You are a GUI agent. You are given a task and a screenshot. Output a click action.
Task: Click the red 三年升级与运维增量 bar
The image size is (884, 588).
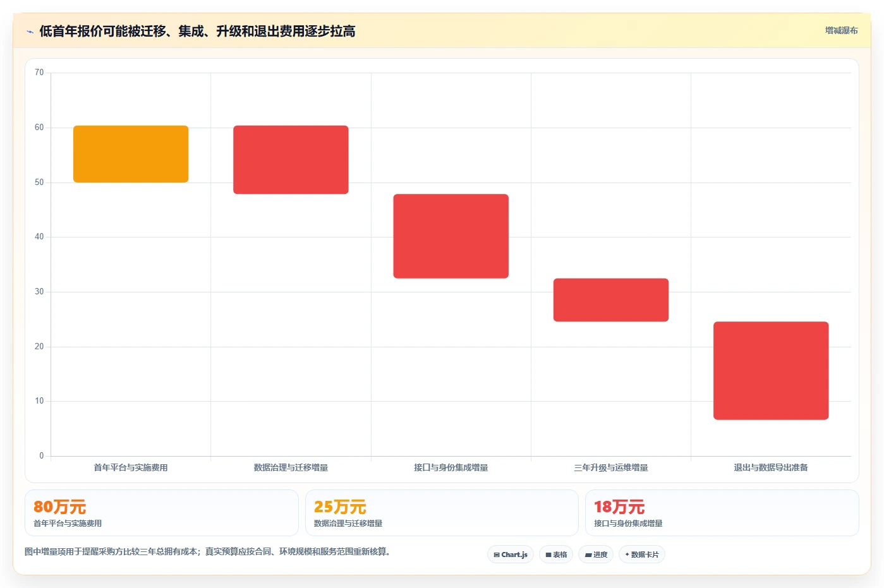[x=611, y=300]
